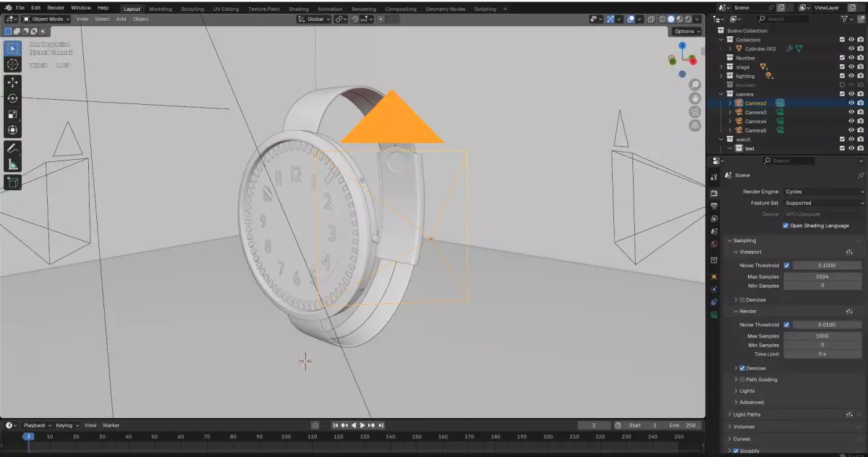
Task: Toggle Render Noise Threshold checkbox
Action: pyautogui.click(x=786, y=325)
